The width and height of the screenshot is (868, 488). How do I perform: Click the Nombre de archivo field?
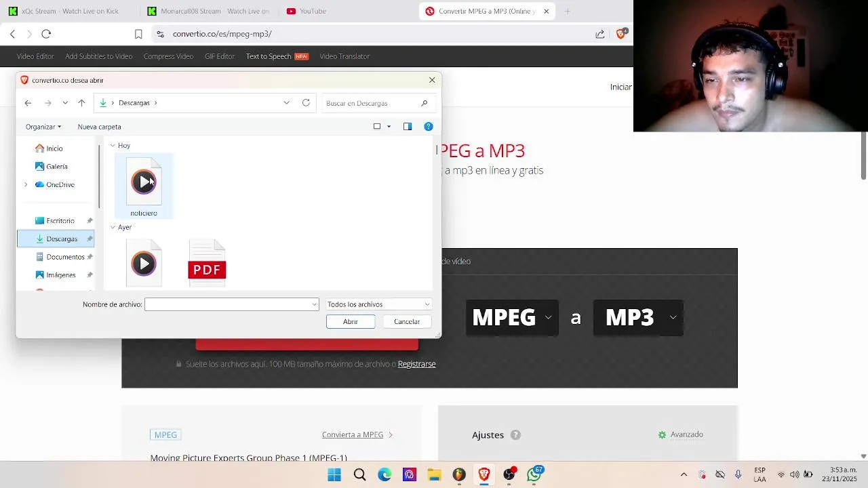tap(231, 304)
